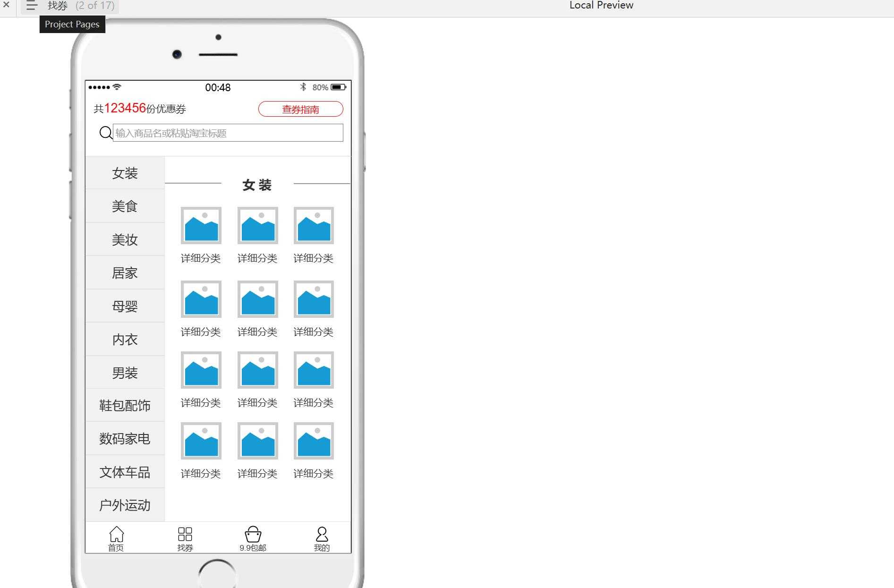Select the 美食 category in sidebar
This screenshot has height=588, width=894.
tap(125, 206)
